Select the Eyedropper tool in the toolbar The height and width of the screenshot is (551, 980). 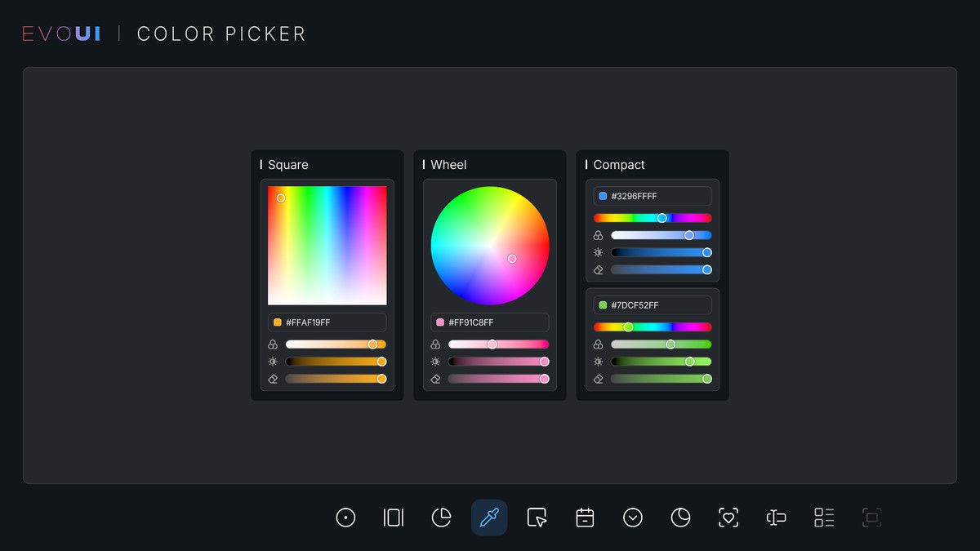489,518
